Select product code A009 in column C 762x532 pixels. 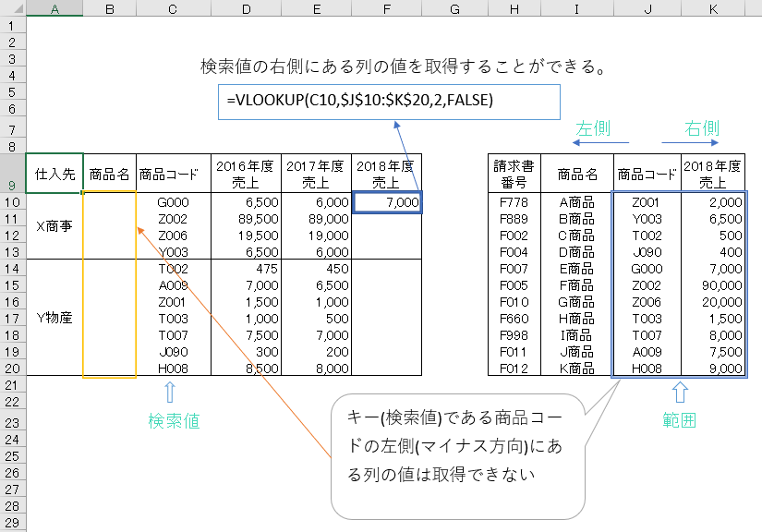point(173,285)
